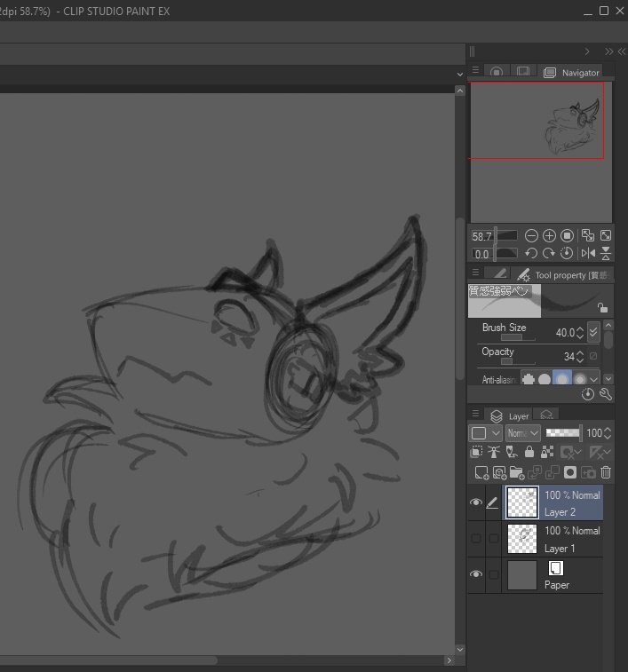Click the Transfer to Lower Layer icon

tap(535, 472)
